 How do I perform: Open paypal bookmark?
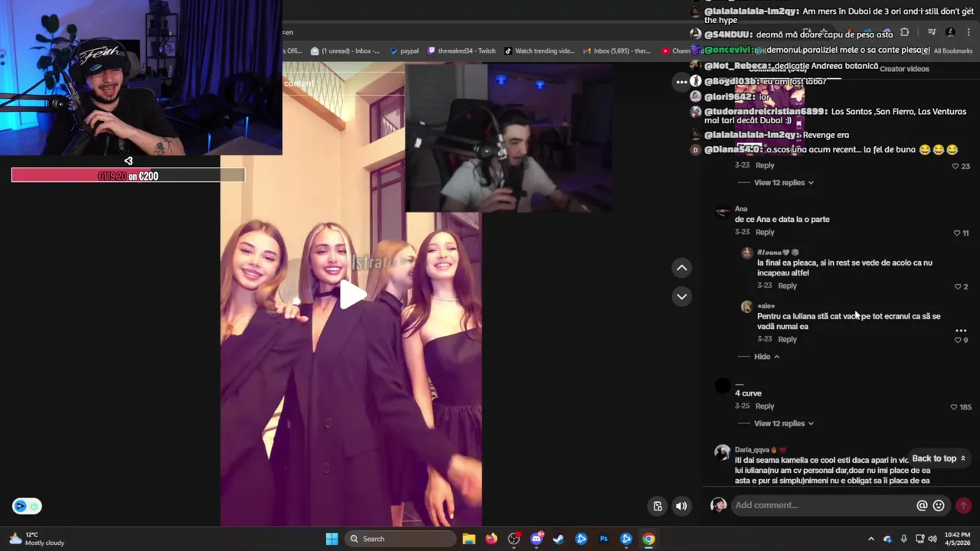pos(404,51)
